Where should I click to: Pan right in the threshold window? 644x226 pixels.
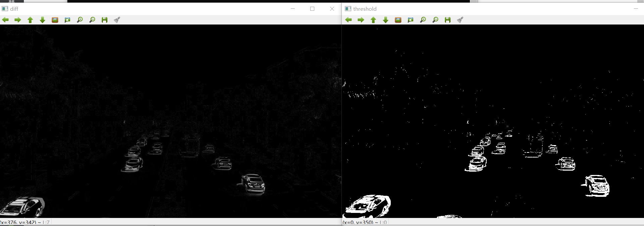pos(361,20)
